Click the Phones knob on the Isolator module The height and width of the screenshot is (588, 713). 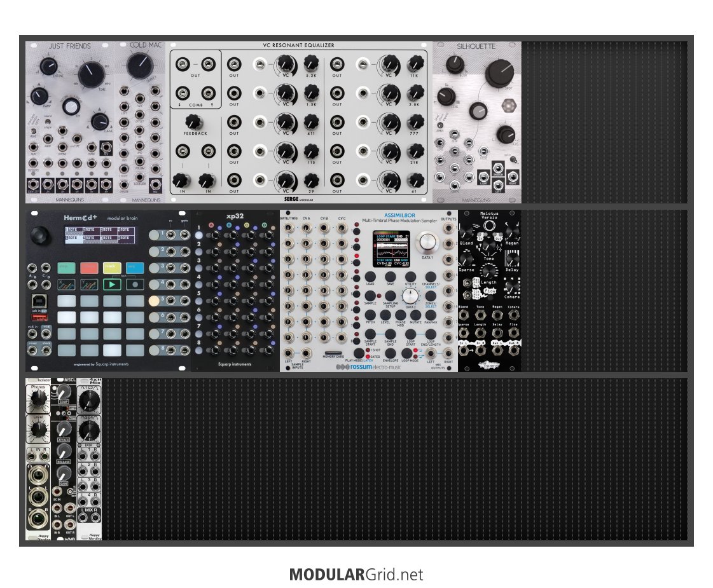tap(38, 399)
